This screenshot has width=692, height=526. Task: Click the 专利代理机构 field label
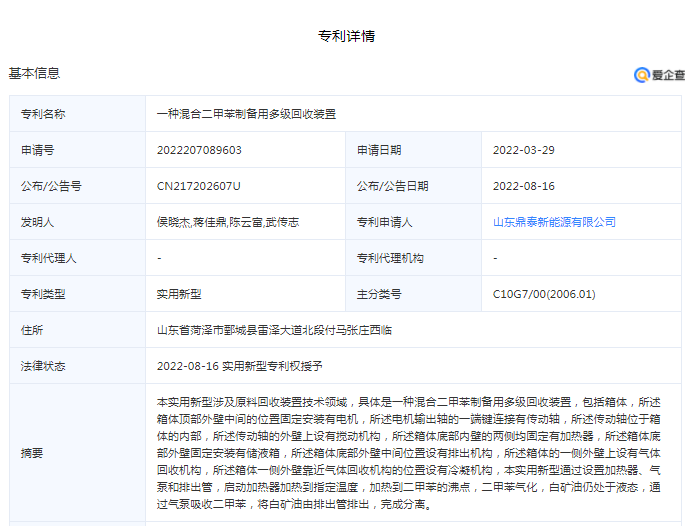point(390,258)
